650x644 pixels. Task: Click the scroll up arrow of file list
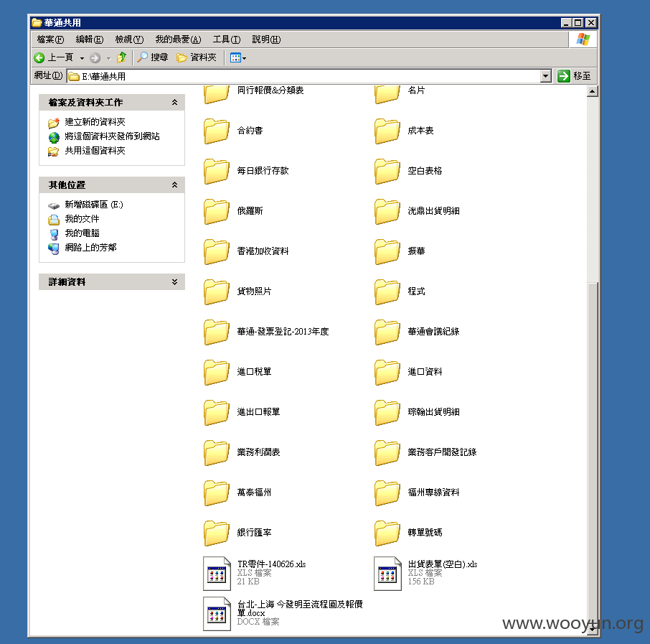[x=593, y=91]
